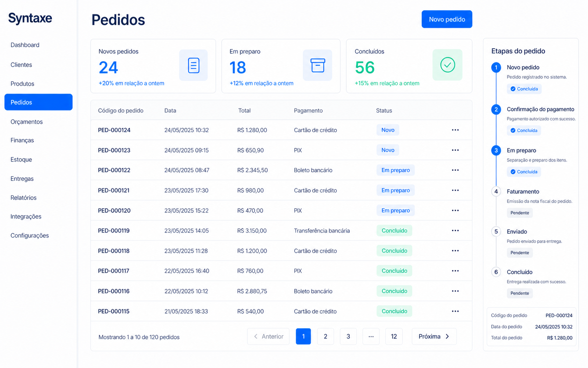Image resolution: width=588 pixels, height=368 pixels.
Task: Click the Concluído badge for PED-000119
Action: click(394, 230)
